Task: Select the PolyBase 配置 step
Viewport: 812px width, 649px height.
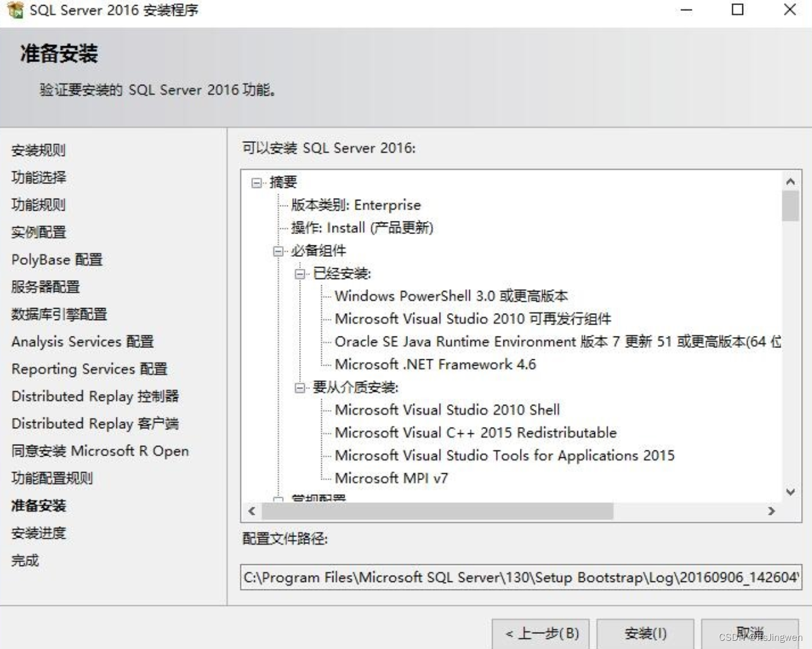Action: pos(57,259)
